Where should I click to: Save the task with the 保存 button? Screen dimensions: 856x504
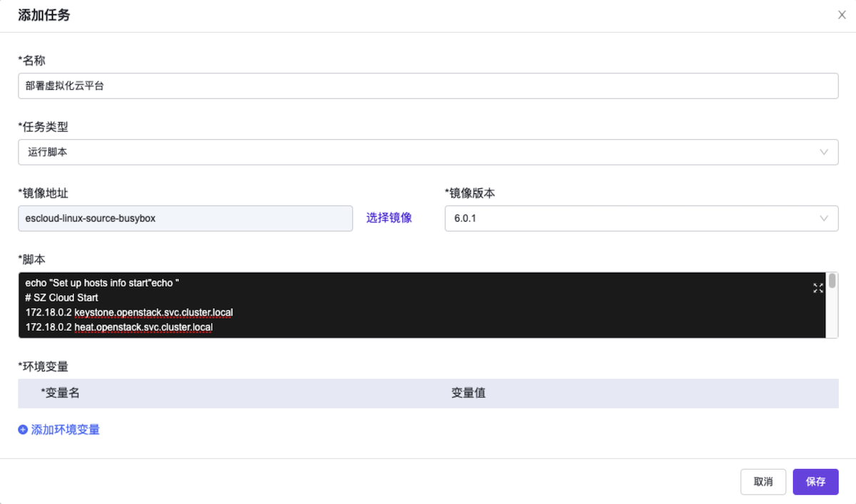tap(815, 482)
